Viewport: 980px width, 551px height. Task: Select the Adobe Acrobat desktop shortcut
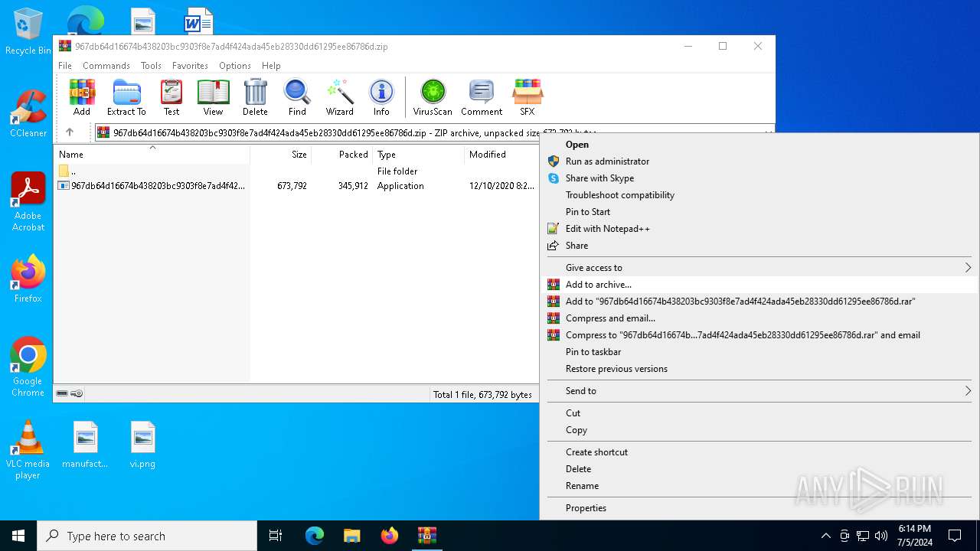click(x=28, y=202)
